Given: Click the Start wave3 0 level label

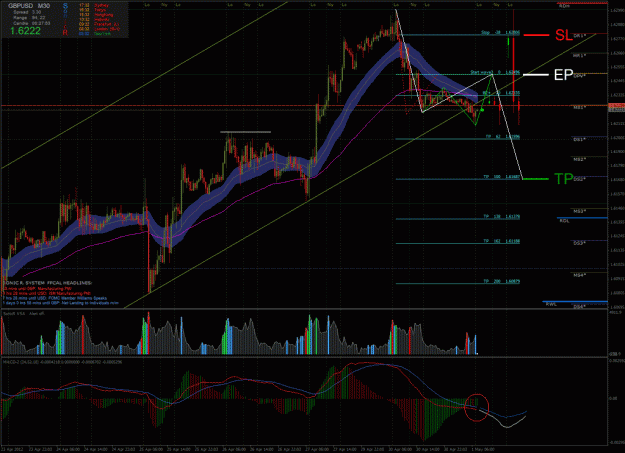Looking at the screenshot, I should 495,73.
